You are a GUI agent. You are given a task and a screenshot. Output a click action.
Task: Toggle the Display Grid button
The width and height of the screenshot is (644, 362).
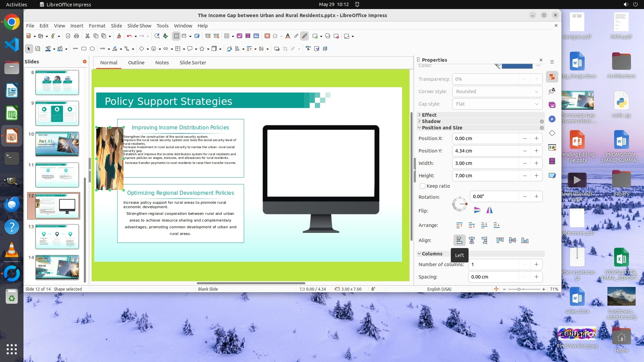176,36
